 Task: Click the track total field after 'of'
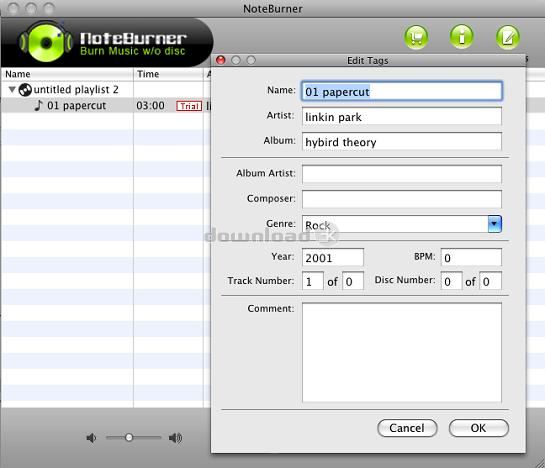coord(353,281)
